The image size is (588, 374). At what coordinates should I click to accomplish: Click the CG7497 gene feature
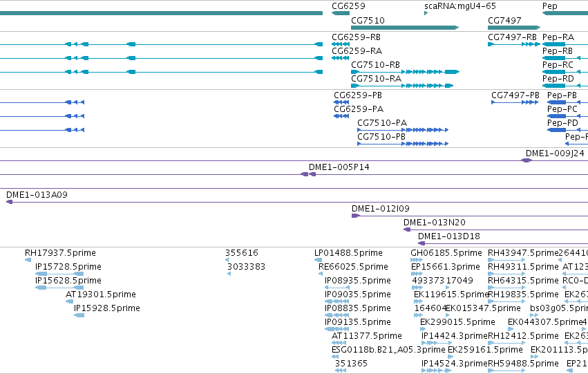click(x=514, y=28)
